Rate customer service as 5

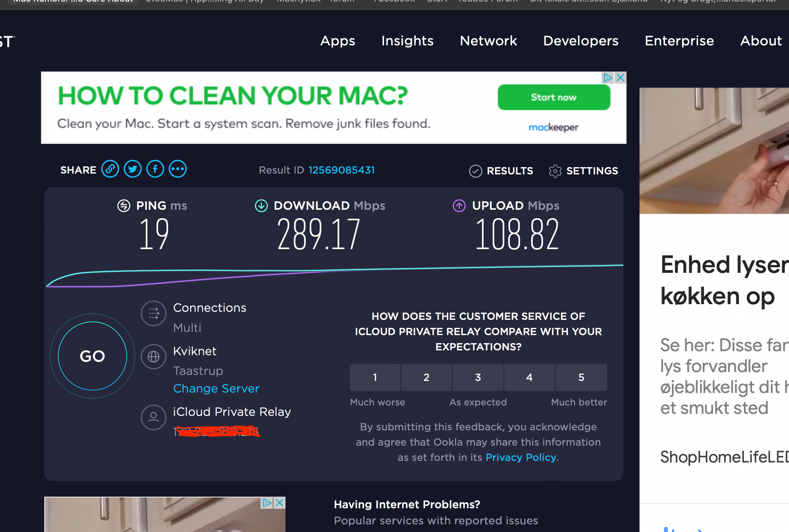coord(581,377)
